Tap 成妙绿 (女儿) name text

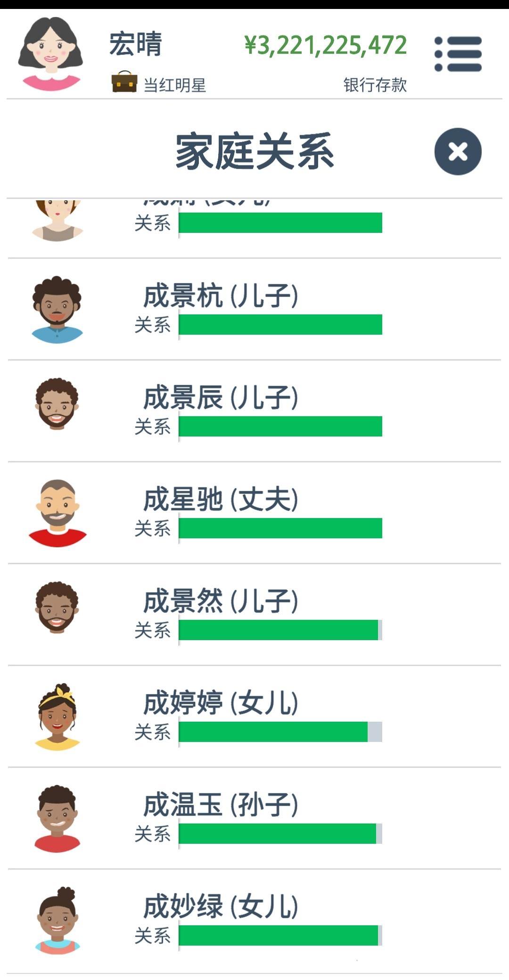click(221, 907)
